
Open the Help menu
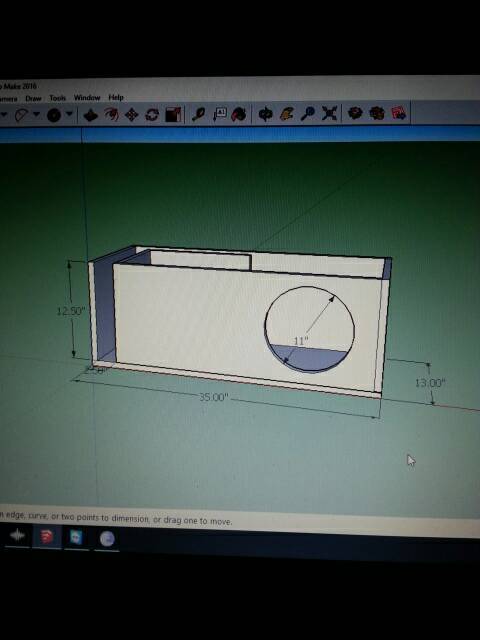click(x=116, y=97)
